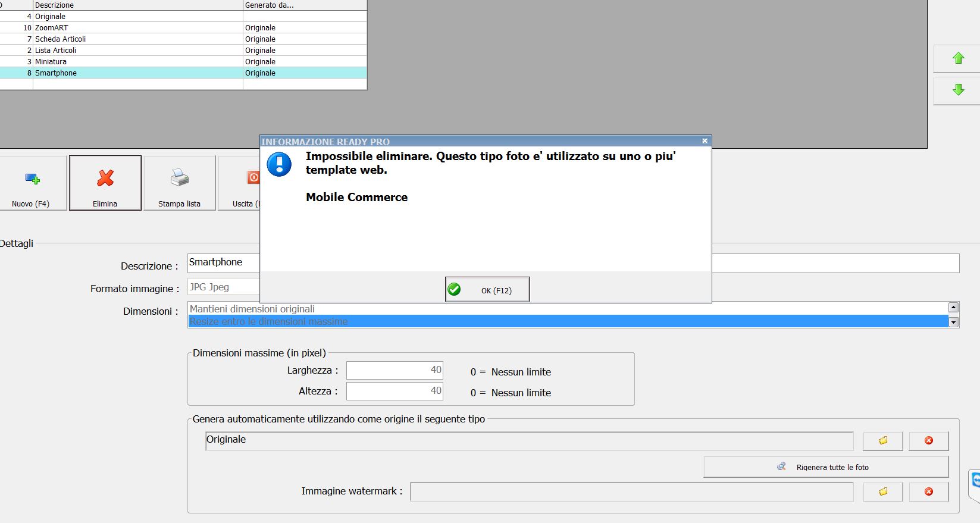Screen dimensions: 980x523
Task: Click the Generato da cell for ZoomART
Action: point(305,28)
